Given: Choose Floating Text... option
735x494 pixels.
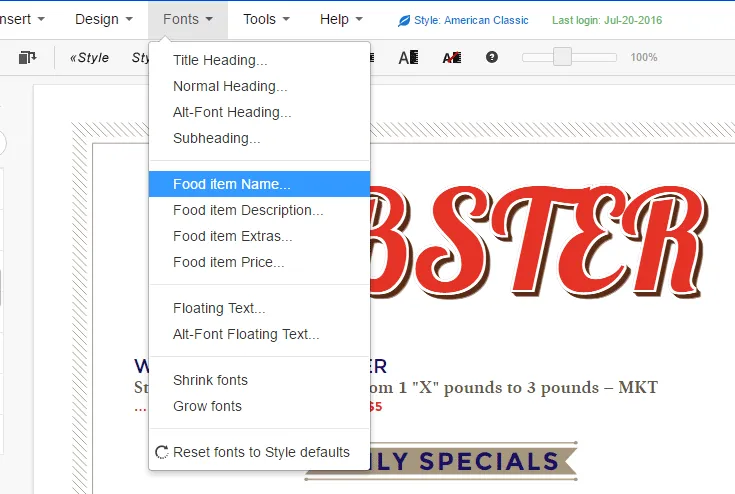Looking at the screenshot, I should point(259,308).
